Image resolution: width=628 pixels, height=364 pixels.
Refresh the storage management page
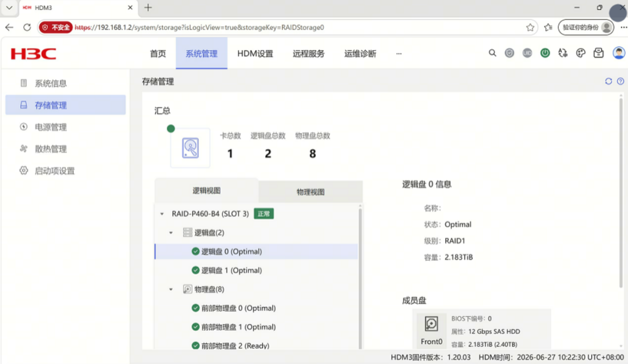[608, 81]
